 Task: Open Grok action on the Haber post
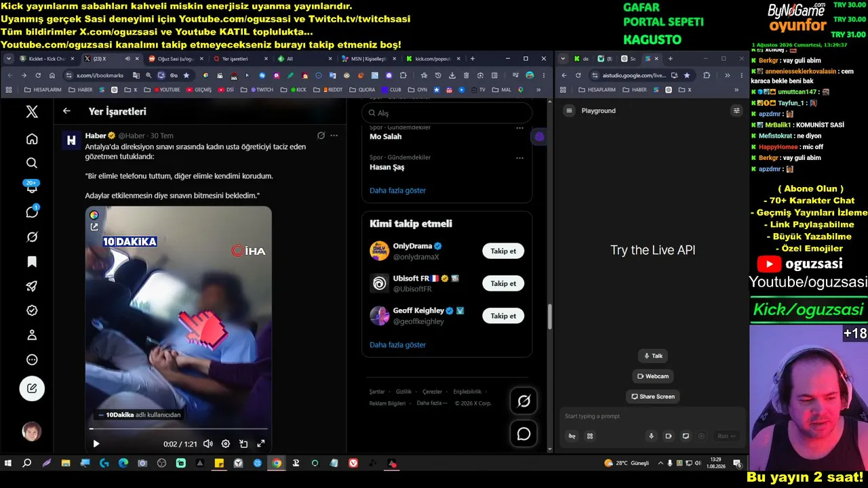[x=321, y=136]
